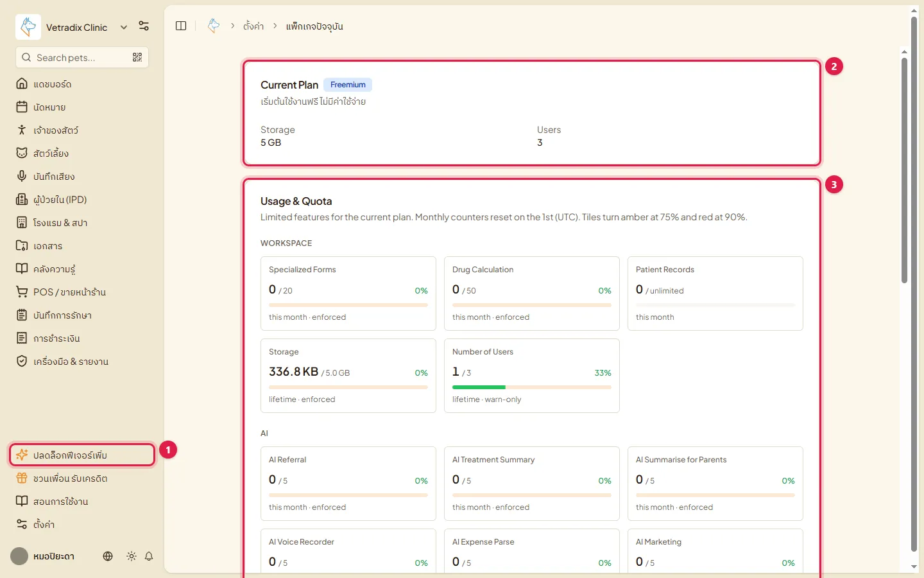Screen dimensions: 924x578
Task: Expand the Vetradix Clinic switcher chevron
Action: pos(124,27)
